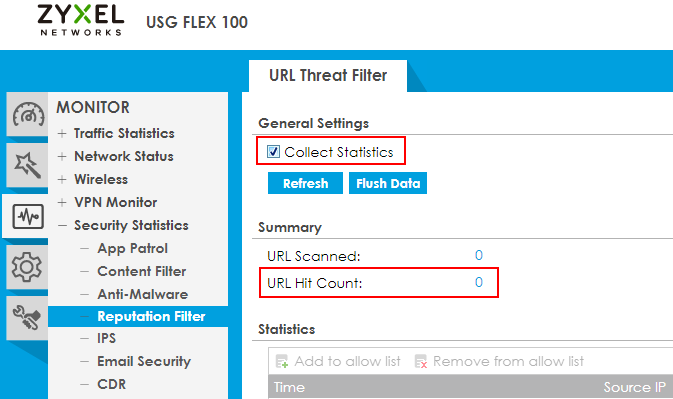Expand the Traffic Statistics menu
The height and width of the screenshot is (399, 673).
click(x=62, y=133)
